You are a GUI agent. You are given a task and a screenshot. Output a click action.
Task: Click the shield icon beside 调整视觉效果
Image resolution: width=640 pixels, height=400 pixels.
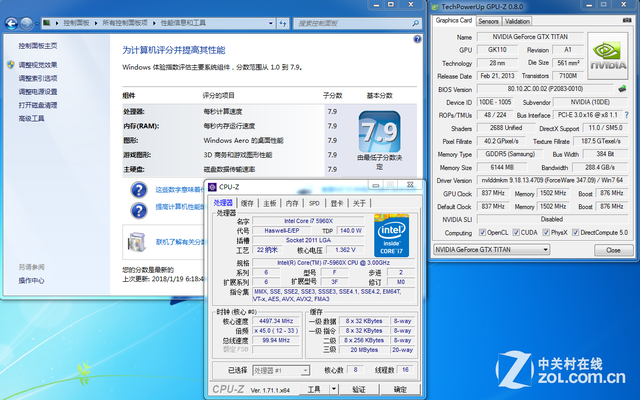[11, 64]
